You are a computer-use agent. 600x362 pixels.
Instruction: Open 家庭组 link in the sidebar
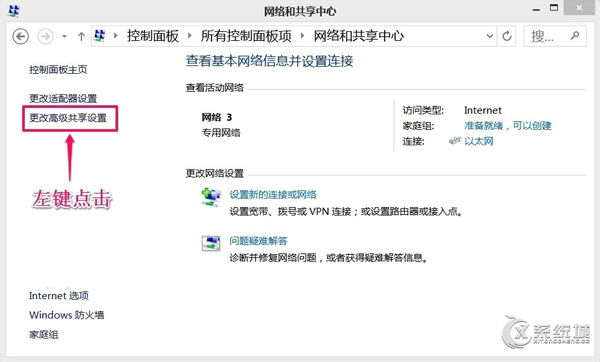click(44, 335)
